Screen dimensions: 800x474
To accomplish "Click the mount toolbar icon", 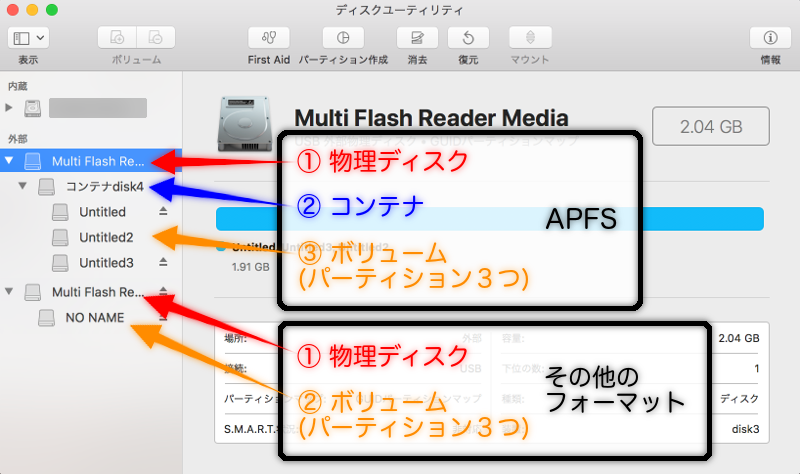I will pos(530,38).
